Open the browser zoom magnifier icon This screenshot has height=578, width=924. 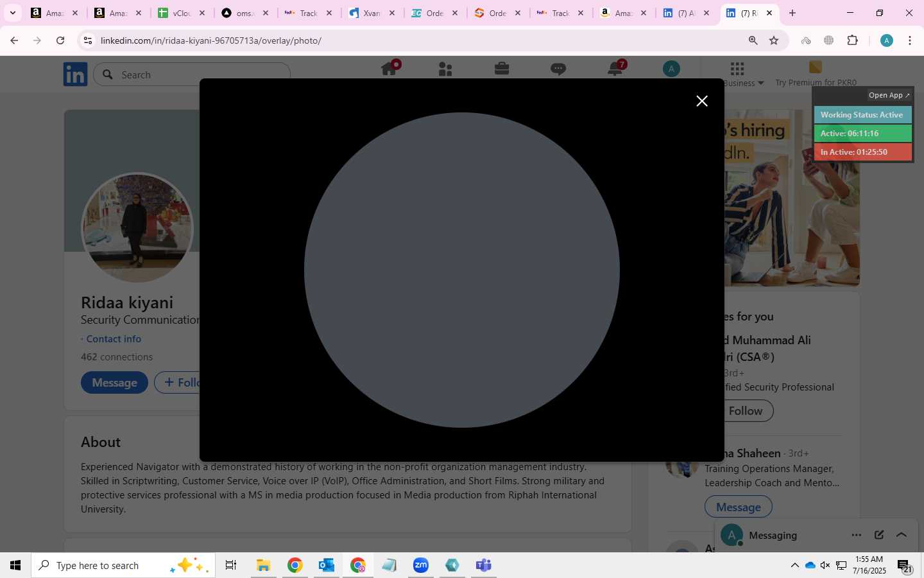(x=753, y=40)
